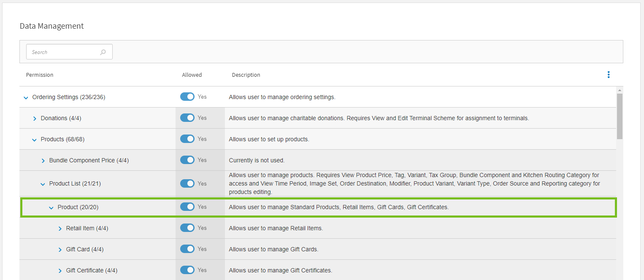Viewport: 644px width, 280px height.
Task: Collapse the Products group chevron
Action: [x=35, y=140]
